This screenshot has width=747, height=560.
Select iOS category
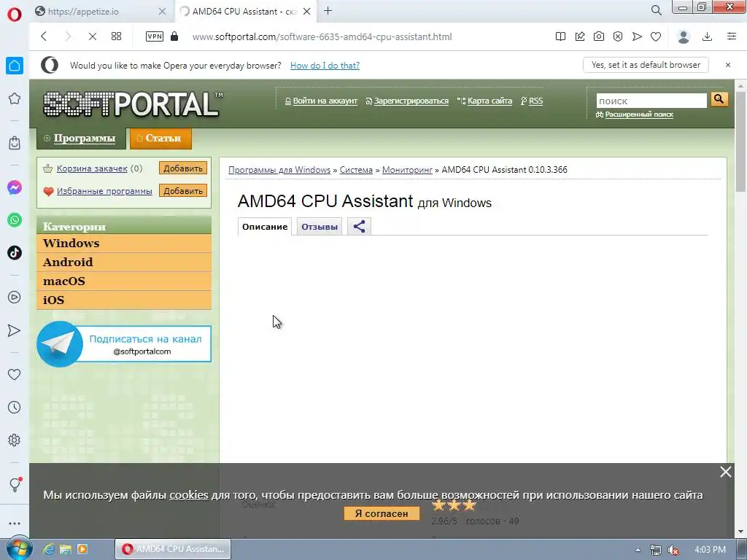124,300
